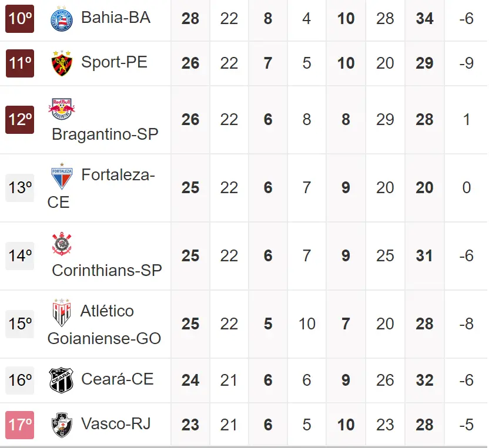This screenshot has width=489, height=448.
Task: Open the Vasco-RJ team link
Action: pyautogui.click(x=116, y=423)
